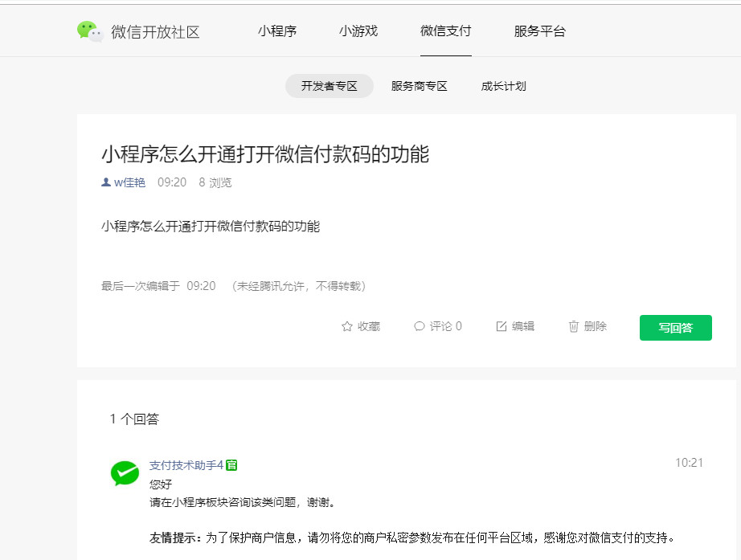741x560 pixels.
Task: Switch to the 服务商专区 sub-tab
Action: tap(420, 86)
